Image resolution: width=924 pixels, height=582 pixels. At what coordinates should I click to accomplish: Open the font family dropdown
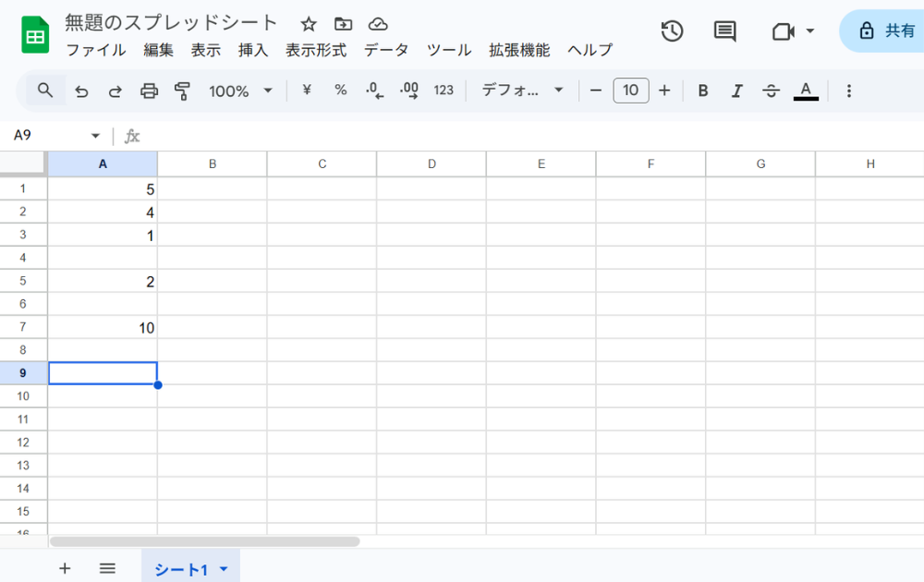522,91
